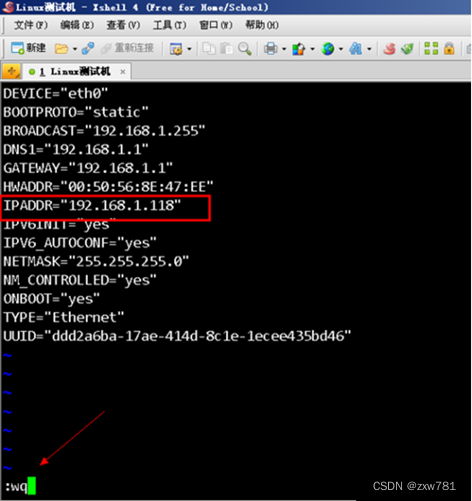Click the 新建 new session button

[28, 48]
